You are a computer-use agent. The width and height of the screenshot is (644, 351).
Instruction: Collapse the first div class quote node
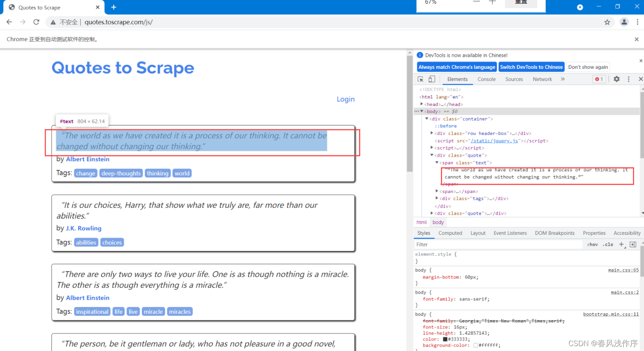click(432, 155)
